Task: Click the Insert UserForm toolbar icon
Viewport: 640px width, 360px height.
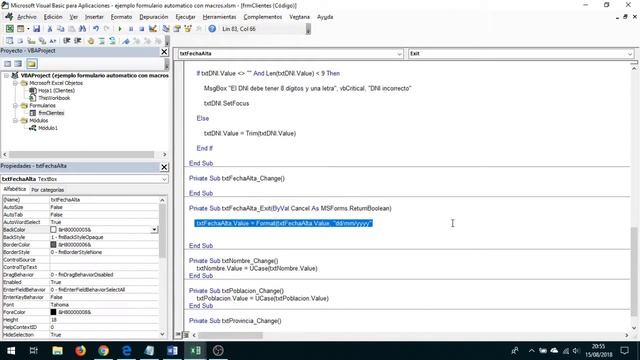Action: coord(20,29)
